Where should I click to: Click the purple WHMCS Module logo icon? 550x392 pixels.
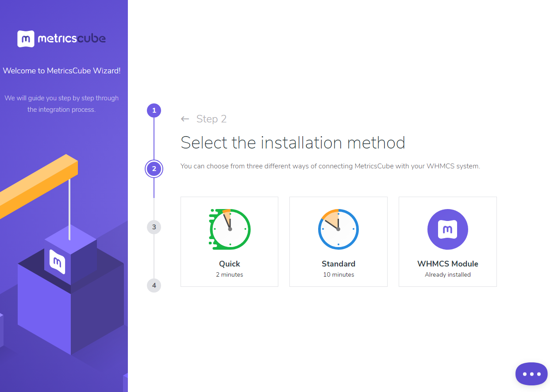448,229
